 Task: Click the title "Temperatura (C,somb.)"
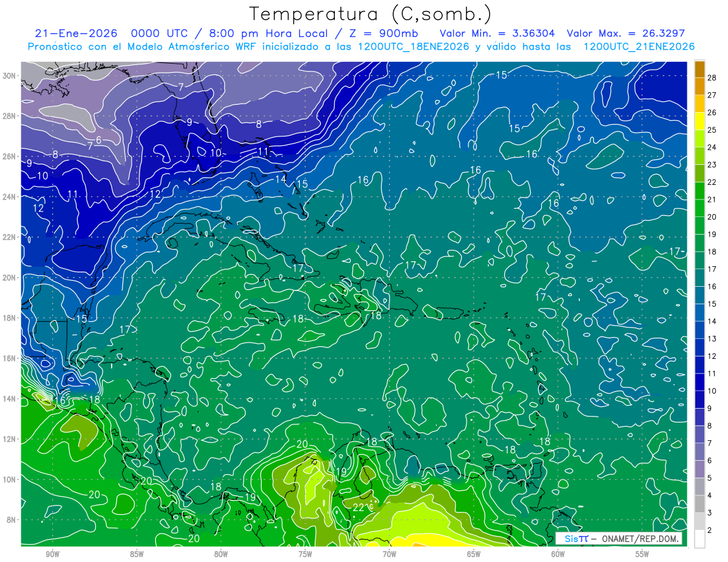click(371, 14)
